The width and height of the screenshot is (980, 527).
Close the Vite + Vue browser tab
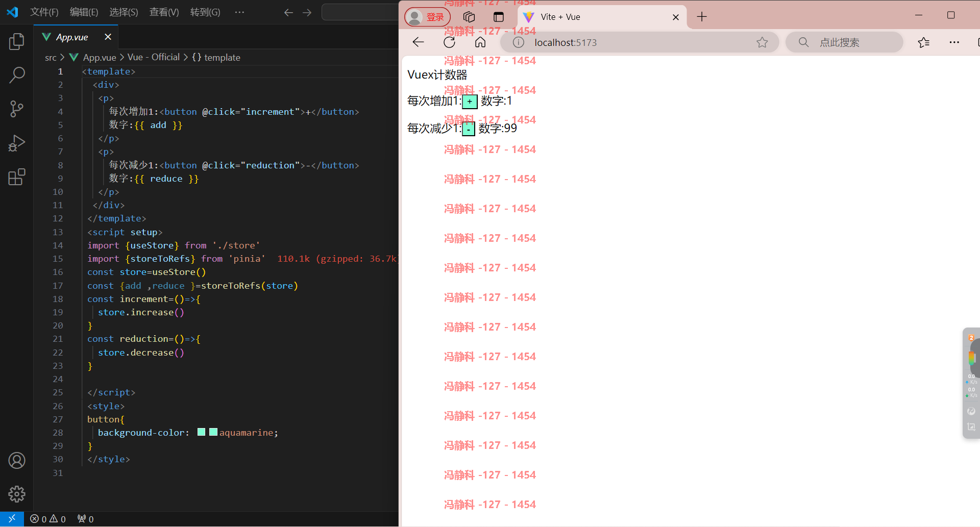[676, 17]
